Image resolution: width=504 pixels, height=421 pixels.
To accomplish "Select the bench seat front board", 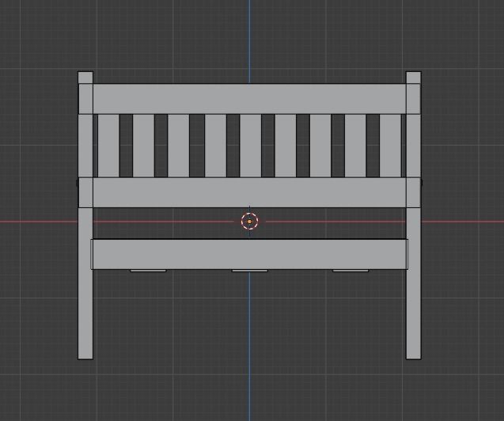I will (x=249, y=254).
